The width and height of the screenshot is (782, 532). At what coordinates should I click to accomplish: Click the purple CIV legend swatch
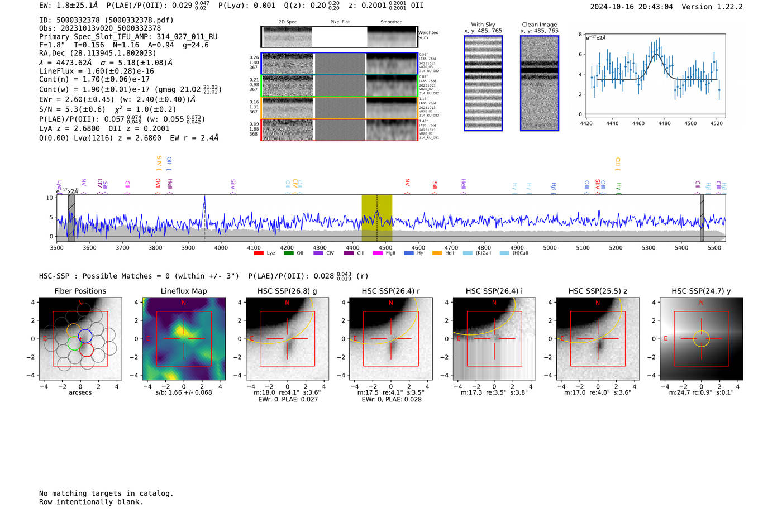[318, 253]
